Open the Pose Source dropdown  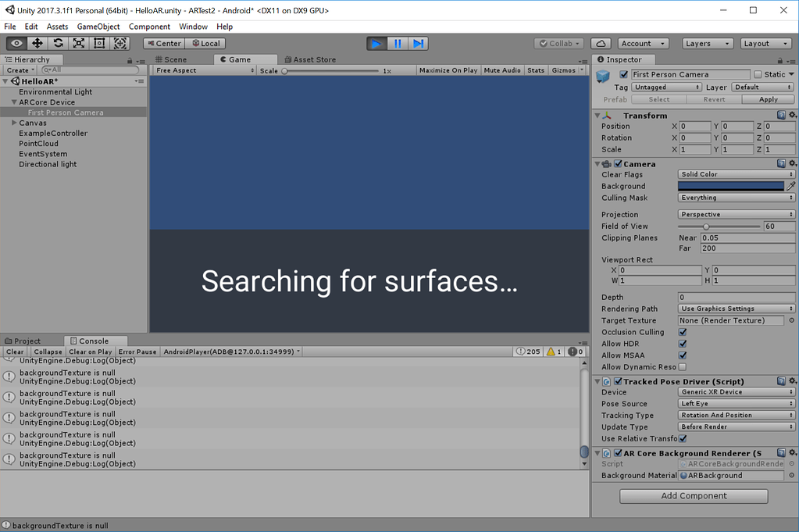coord(734,403)
